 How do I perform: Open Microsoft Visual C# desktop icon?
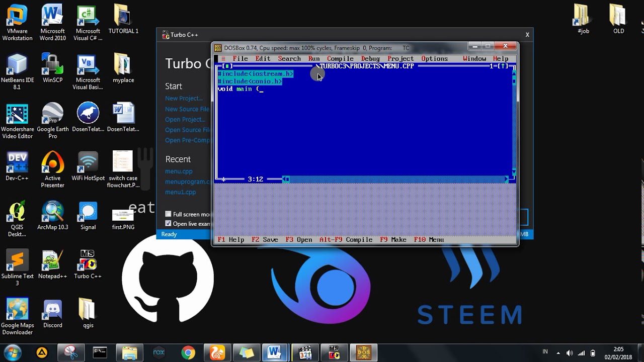(88, 23)
